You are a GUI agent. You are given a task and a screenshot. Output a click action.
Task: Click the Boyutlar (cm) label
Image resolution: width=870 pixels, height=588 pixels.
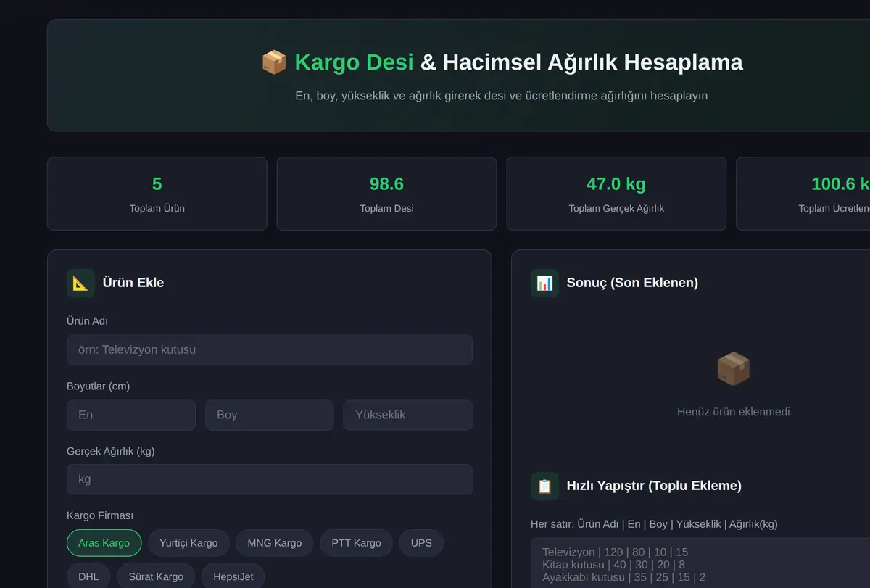98,386
